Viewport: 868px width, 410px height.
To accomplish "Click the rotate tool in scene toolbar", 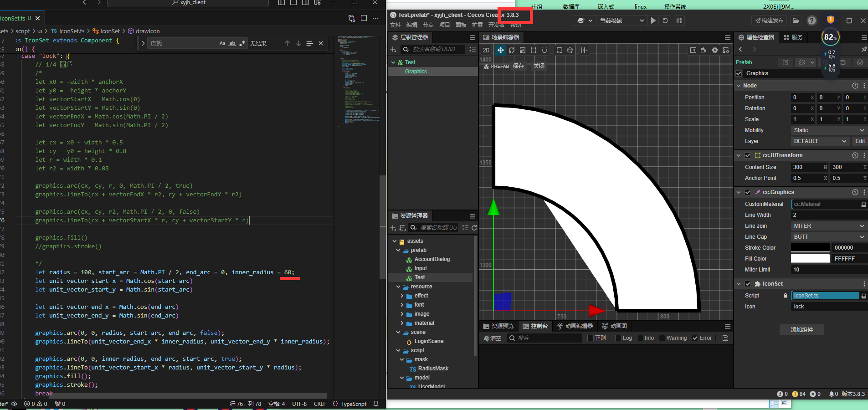I will 512,50.
